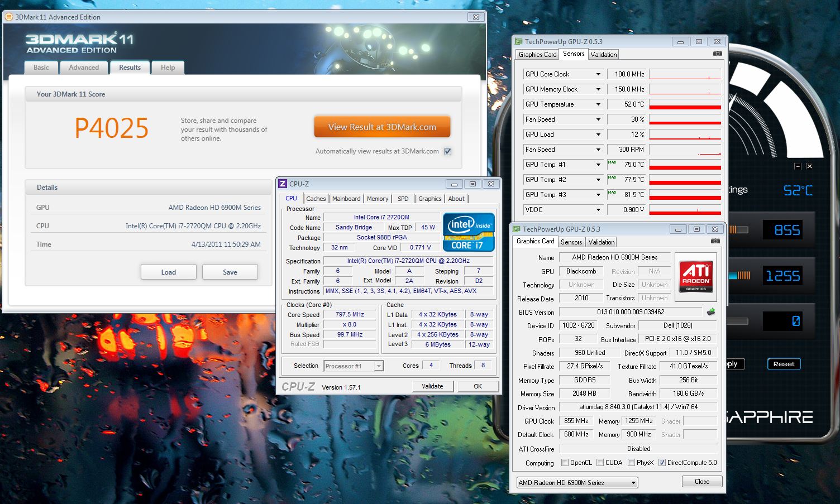Open the GPU Temperature sensor dropdown
This screenshot has width=840, height=504.
pos(598,104)
